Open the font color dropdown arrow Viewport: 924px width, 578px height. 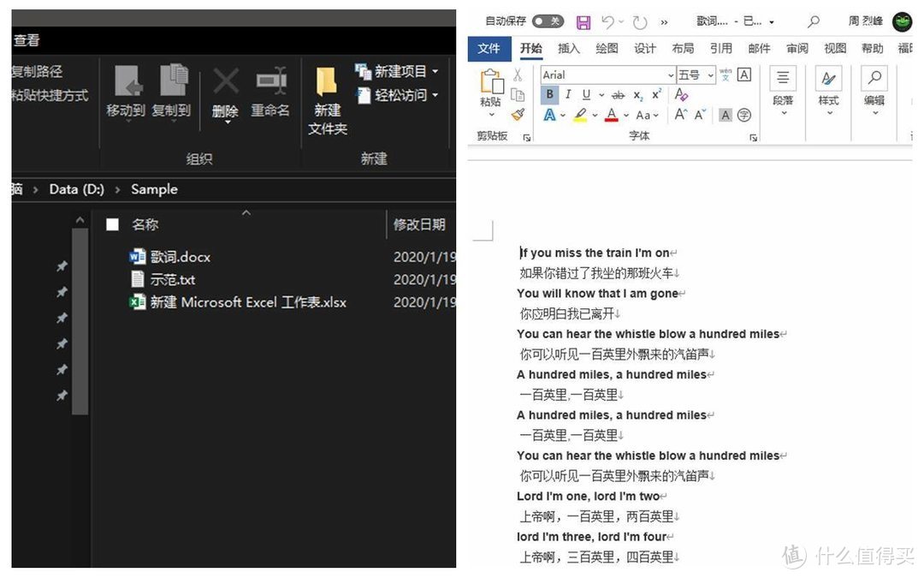(x=625, y=116)
